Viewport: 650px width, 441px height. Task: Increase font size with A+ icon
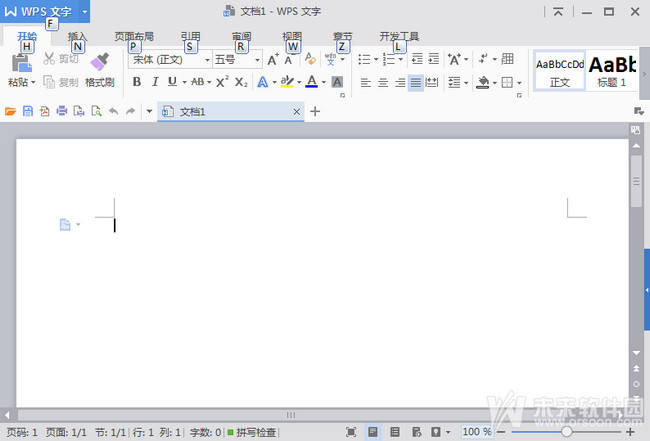pyautogui.click(x=272, y=60)
